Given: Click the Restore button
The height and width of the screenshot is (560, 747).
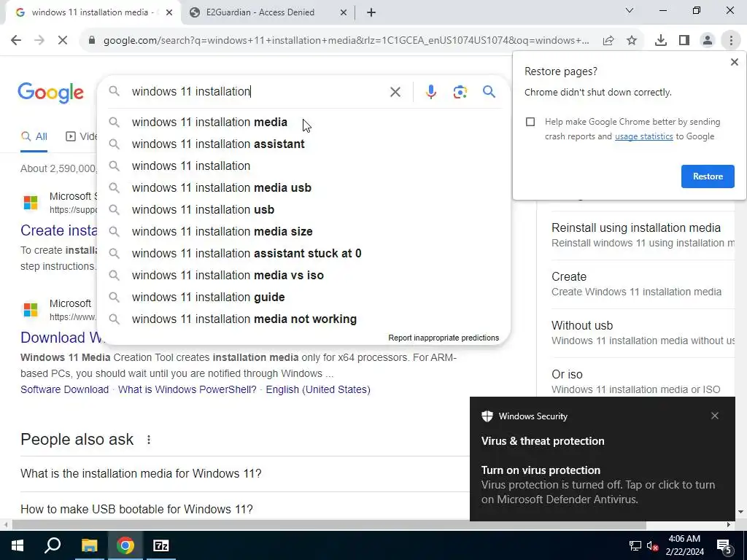Looking at the screenshot, I should tap(708, 176).
